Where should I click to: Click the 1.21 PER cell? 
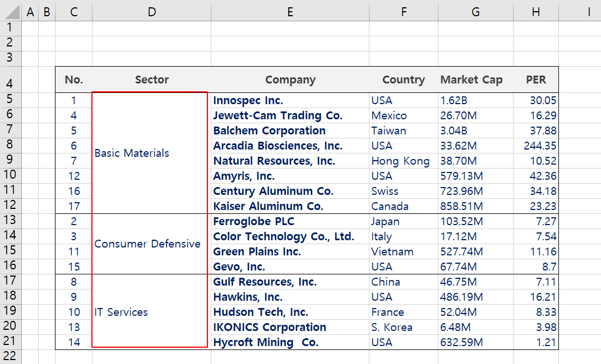click(x=536, y=342)
